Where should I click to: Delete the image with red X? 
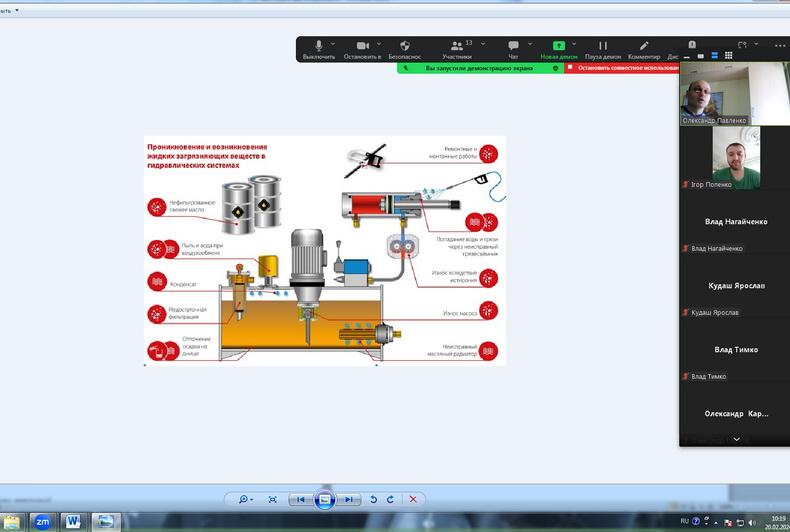[x=413, y=499]
